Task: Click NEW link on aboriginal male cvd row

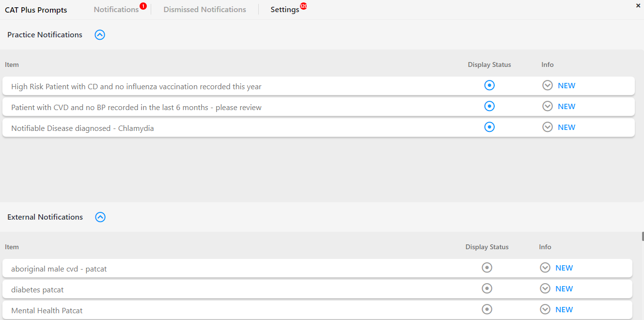Action: point(564,268)
